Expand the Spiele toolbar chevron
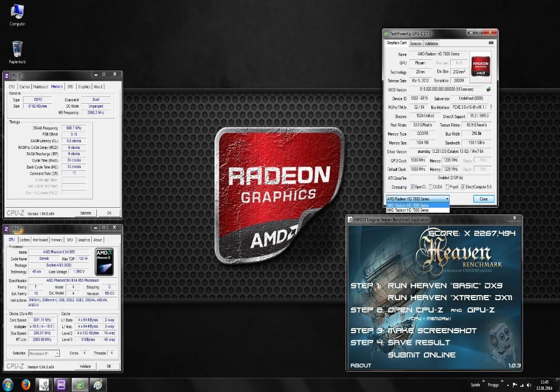The image size is (560, 392). (484, 381)
